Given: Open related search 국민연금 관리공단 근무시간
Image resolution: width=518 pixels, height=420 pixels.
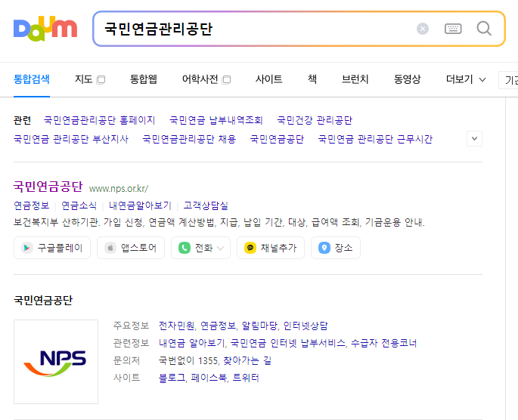Looking at the screenshot, I should (x=375, y=139).
